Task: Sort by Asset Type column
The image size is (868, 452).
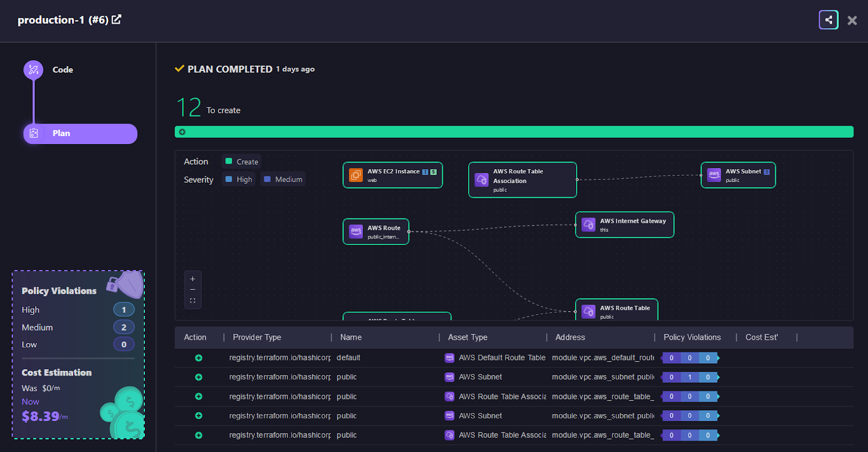Action: point(468,337)
